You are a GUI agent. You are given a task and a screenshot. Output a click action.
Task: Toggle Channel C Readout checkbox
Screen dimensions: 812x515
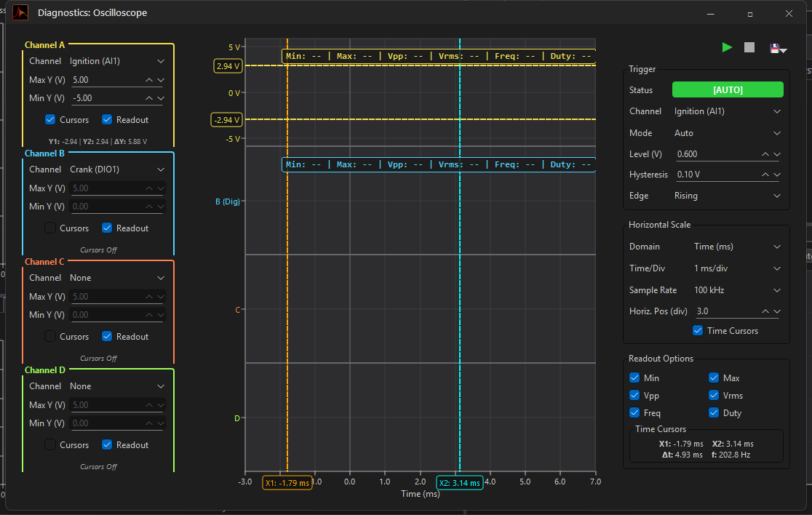107,337
